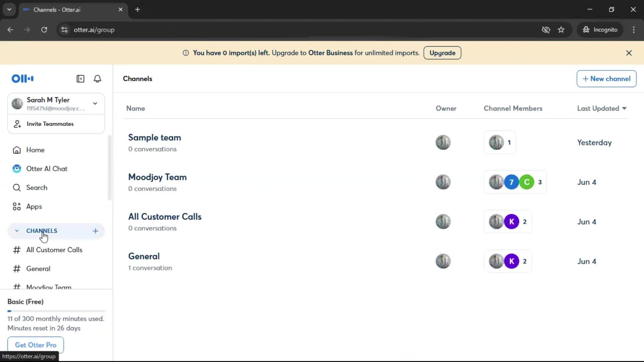This screenshot has height=362, width=644.
Task: Select Apps in sidebar
Action: tap(56, 206)
